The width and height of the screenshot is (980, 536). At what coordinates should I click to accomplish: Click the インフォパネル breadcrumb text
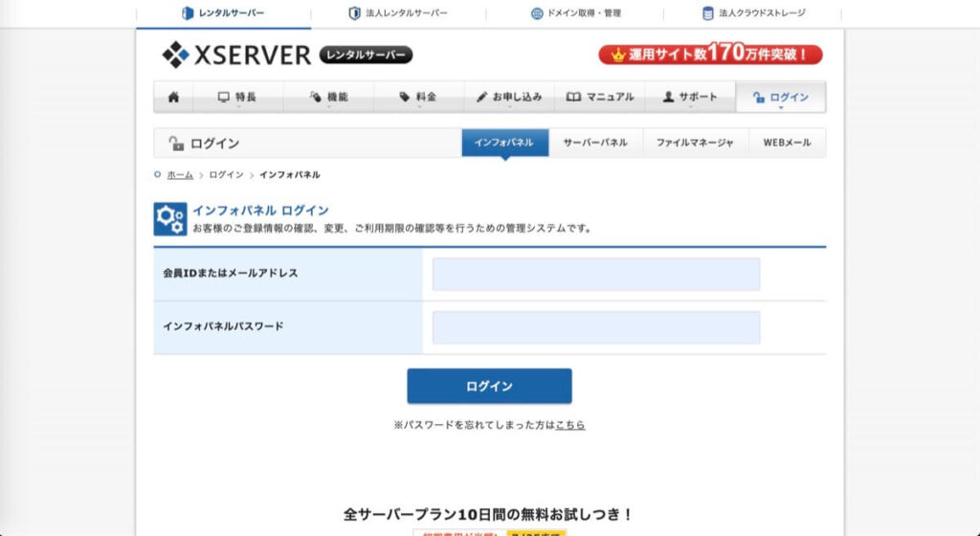[x=290, y=175]
